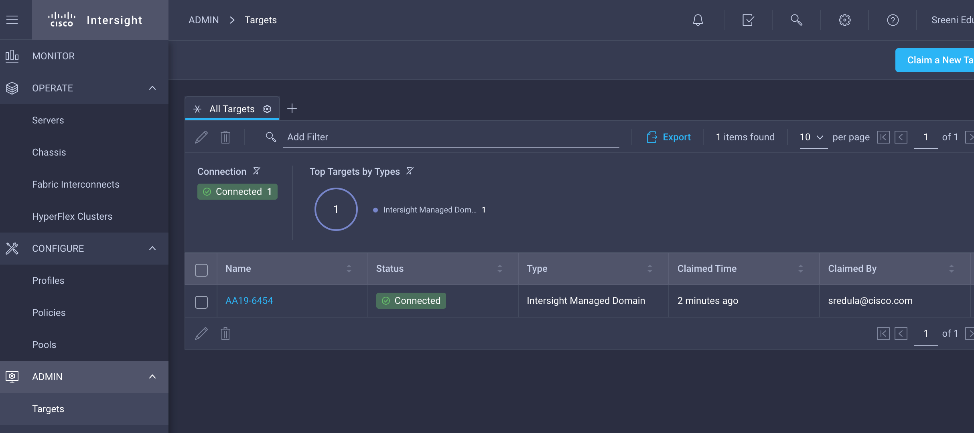Go to first page in bottom pagination

[883, 334]
